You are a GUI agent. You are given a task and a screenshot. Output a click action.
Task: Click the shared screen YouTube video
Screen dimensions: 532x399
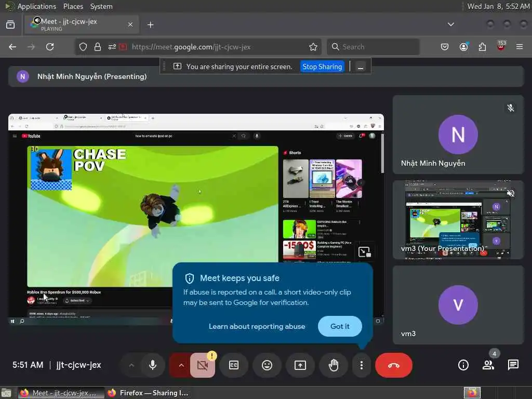pos(153,217)
